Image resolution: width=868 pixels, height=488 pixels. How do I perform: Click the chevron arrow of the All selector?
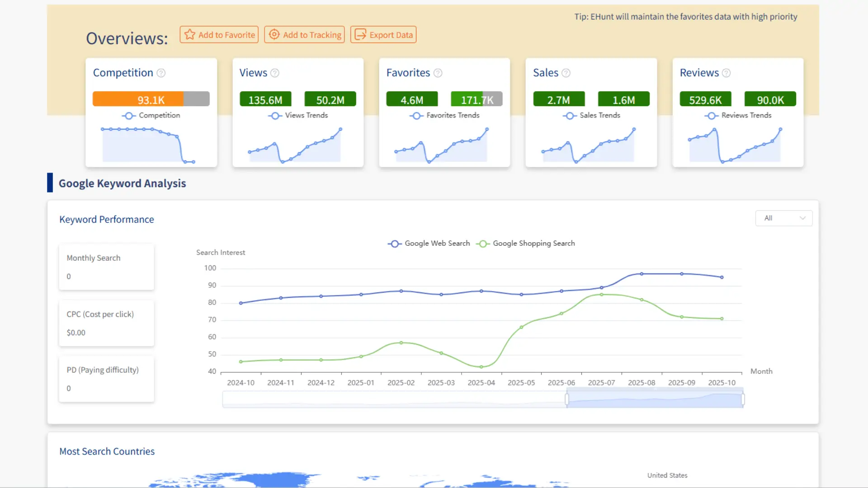click(x=802, y=218)
